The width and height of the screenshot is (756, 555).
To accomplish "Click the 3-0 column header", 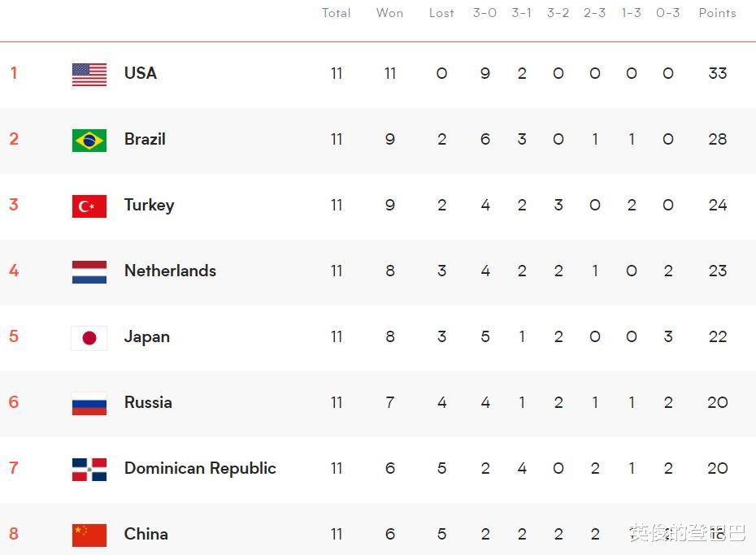I will coord(484,13).
